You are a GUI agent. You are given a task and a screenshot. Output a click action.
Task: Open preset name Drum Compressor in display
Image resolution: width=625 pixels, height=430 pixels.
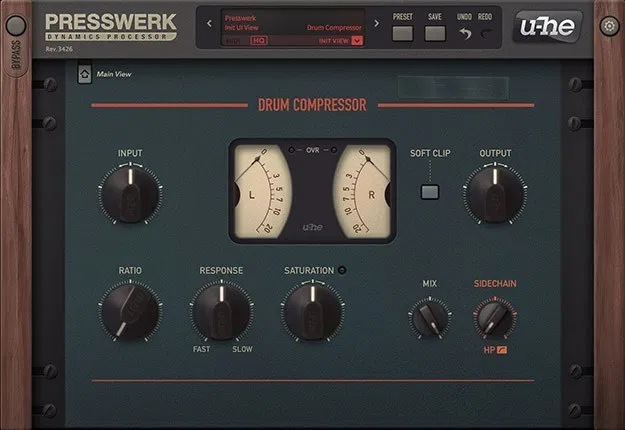point(334,28)
